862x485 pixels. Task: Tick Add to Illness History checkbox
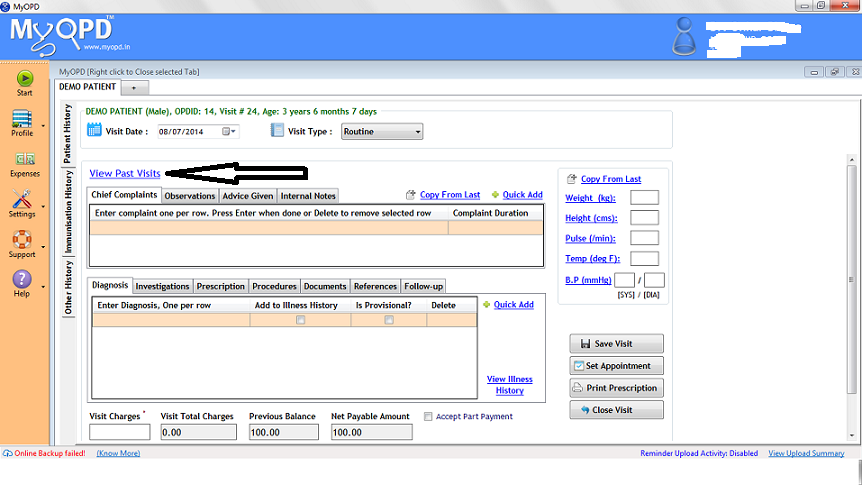click(x=300, y=319)
